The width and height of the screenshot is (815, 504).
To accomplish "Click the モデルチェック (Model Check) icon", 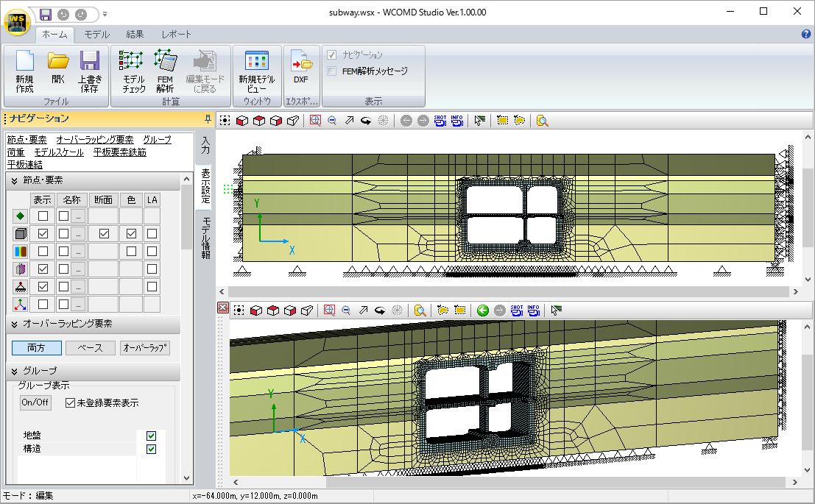I will (133, 71).
